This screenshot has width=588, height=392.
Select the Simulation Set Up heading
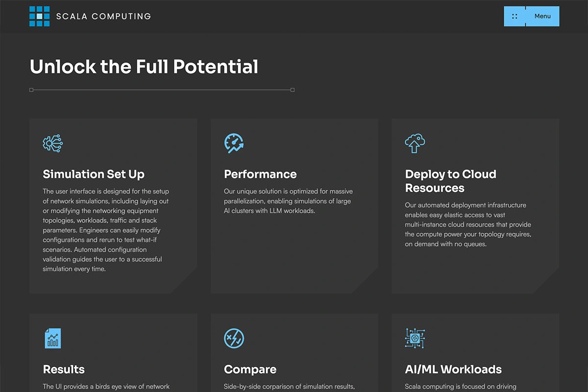click(x=94, y=174)
